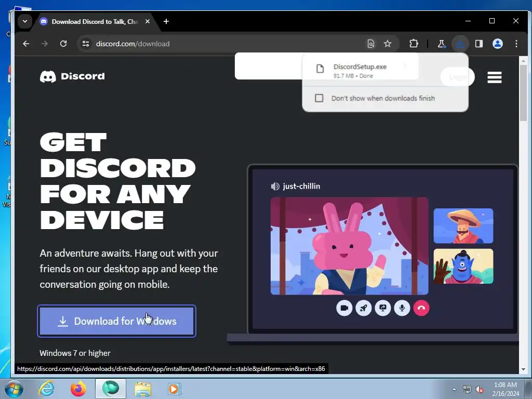This screenshot has height=399, width=532.
Task: Bookmark this page with the star icon
Action: pos(388,44)
